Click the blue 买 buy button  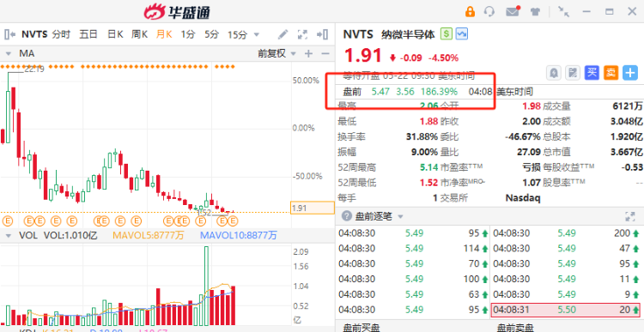pos(592,73)
